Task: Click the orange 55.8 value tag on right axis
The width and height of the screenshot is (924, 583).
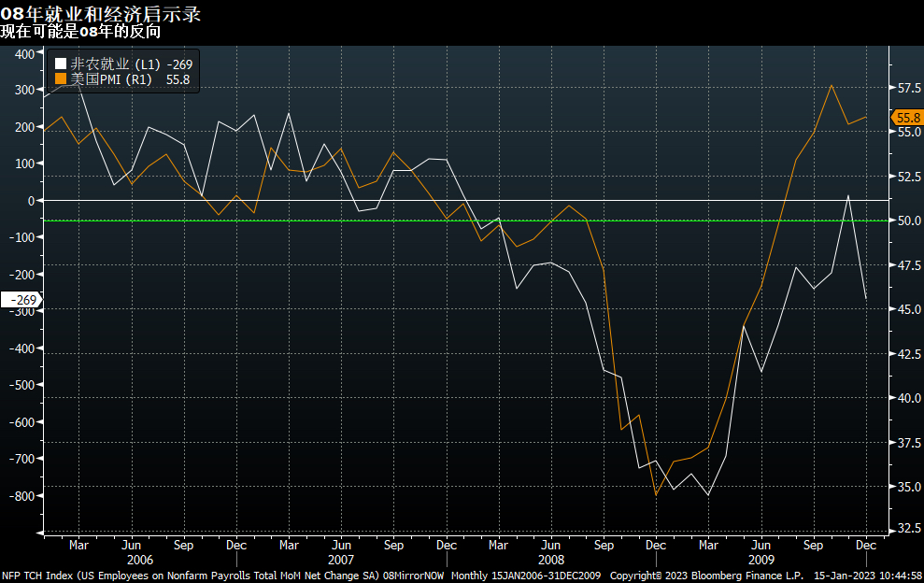Action: click(907, 118)
